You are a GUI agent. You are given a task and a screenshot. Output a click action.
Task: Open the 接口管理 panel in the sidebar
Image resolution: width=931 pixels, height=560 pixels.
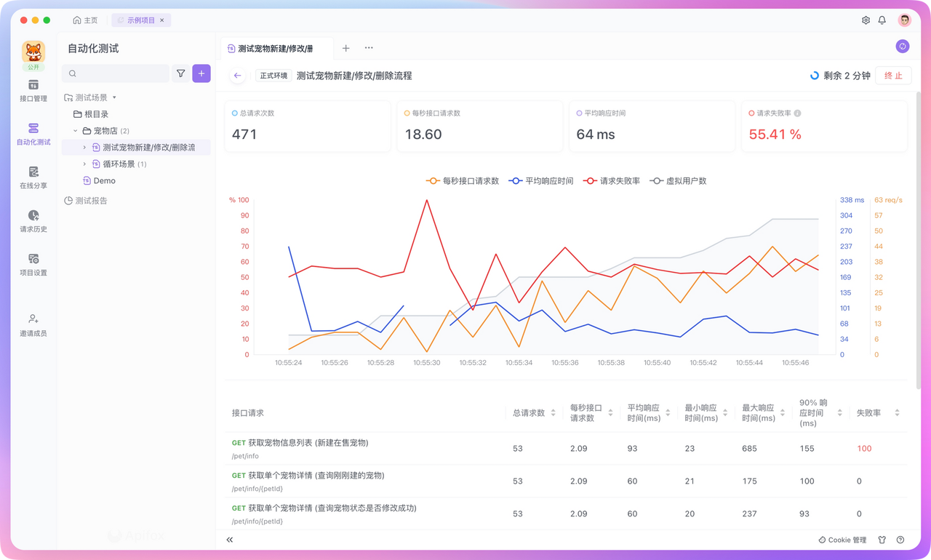coord(32,91)
